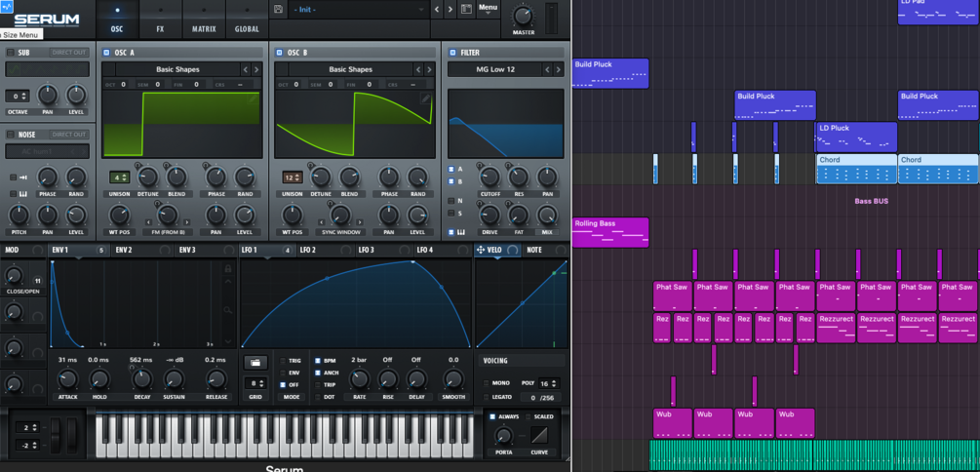The width and height of the screenshot is (980, 472).
Task: Toggle filter routing for oscillator A
Action: (451, 169)
